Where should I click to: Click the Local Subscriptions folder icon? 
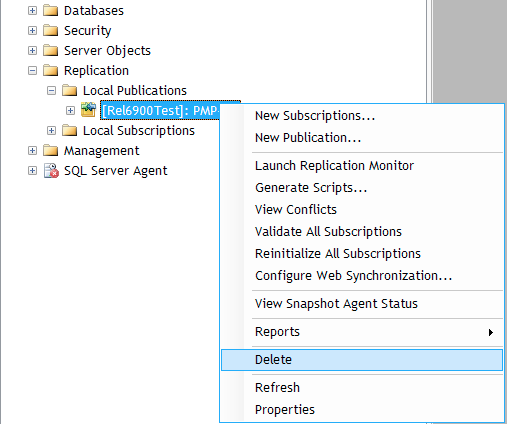70,131
